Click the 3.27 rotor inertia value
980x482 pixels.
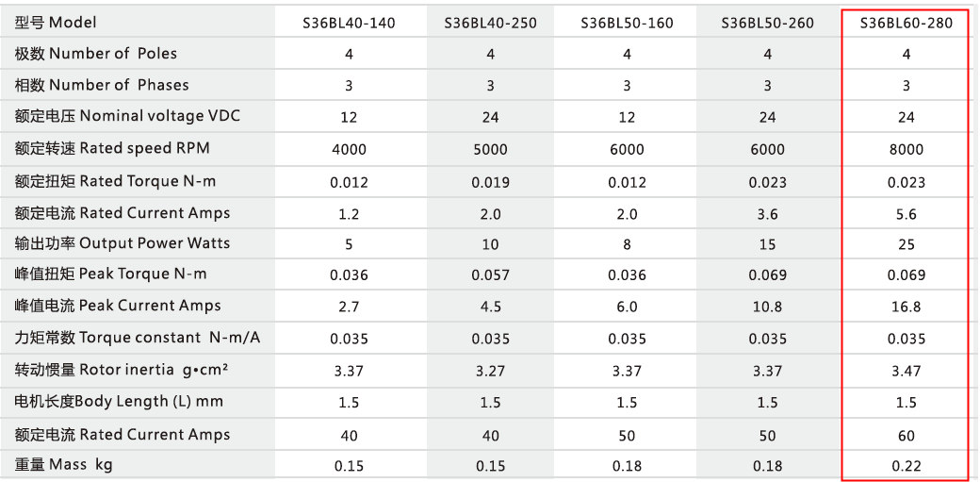490,371
